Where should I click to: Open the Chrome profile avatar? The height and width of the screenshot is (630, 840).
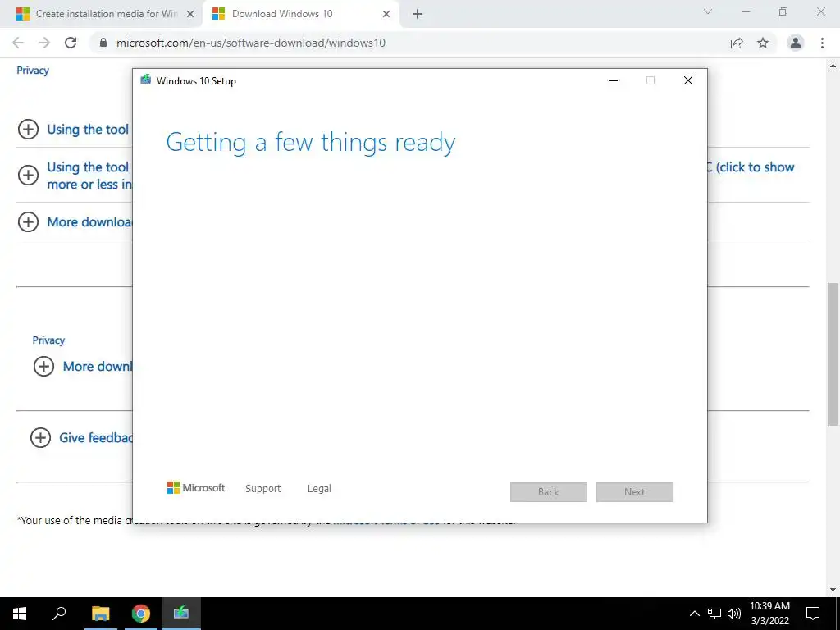pos(796,43)
